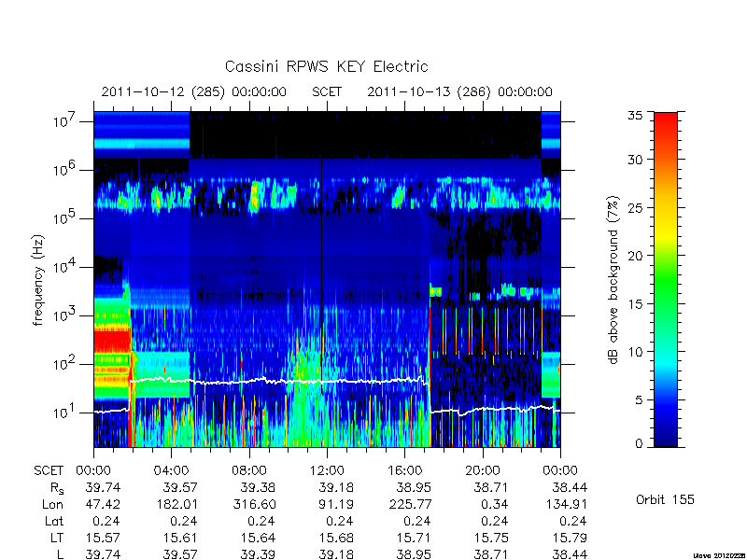The width and height of the screenshot is (747, 560).
Task: Click the color scale value "35"
Action: click(x=635, y=116)
